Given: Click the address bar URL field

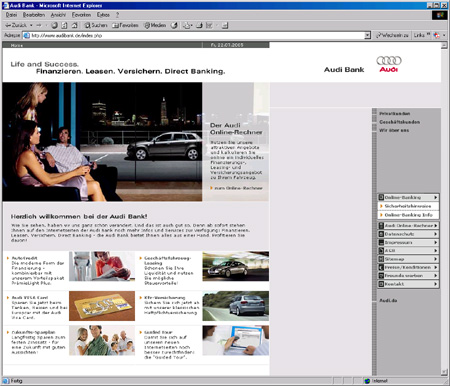Looking at the screenshot, I should (197, 35).
